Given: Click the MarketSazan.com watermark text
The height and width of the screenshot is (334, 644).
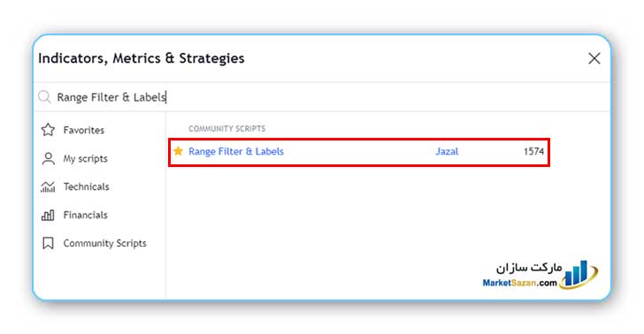Looking at the screenshot, I should pos(519,283).
